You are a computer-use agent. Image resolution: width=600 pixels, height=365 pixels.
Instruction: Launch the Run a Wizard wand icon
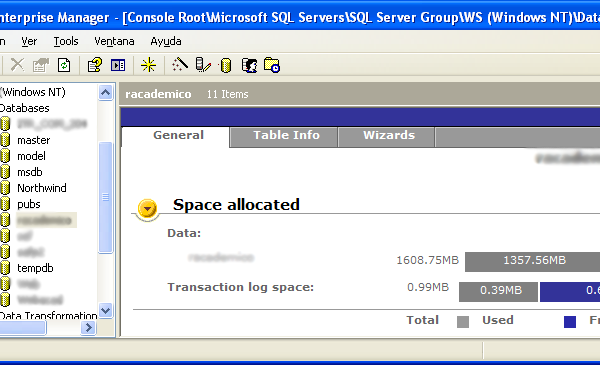click(x=179, y=65)
